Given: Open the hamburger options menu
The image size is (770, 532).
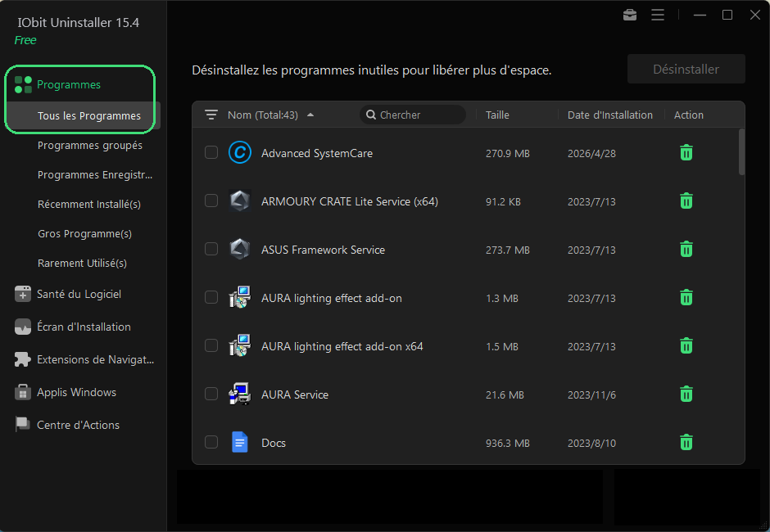Looking at the screenshot, I should (658, 16).
